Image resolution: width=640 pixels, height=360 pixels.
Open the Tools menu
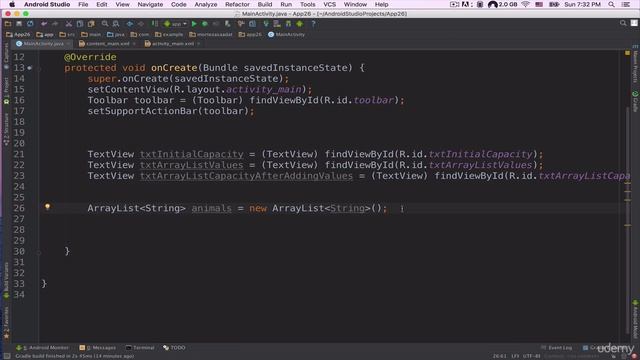pyautogui.click(x=308, y=4)
